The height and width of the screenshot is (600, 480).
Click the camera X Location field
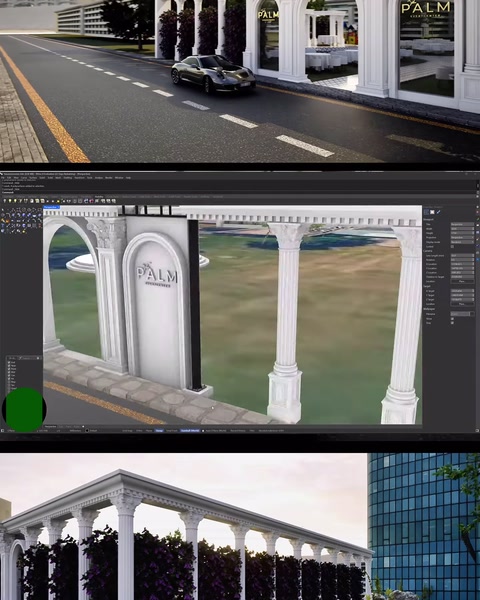point(462,264)
